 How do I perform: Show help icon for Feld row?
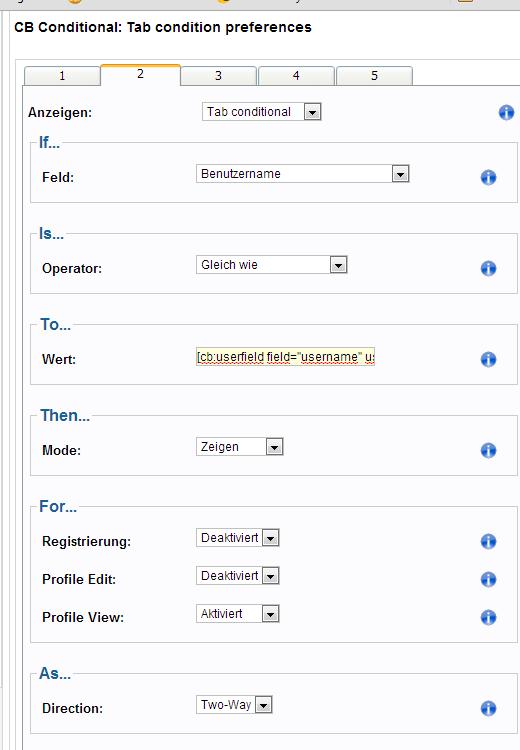[x=488, y=177]
